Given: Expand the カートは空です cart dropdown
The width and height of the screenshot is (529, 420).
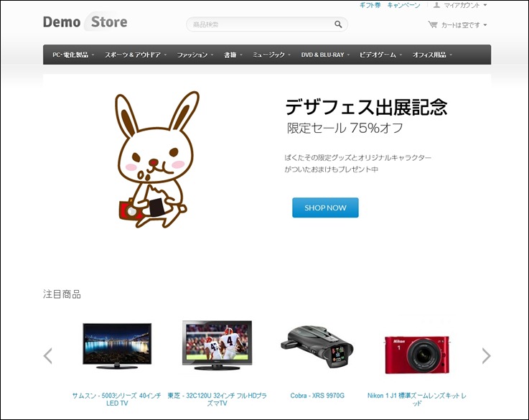Looking at the screenshot, I should [x=463, y=25].
